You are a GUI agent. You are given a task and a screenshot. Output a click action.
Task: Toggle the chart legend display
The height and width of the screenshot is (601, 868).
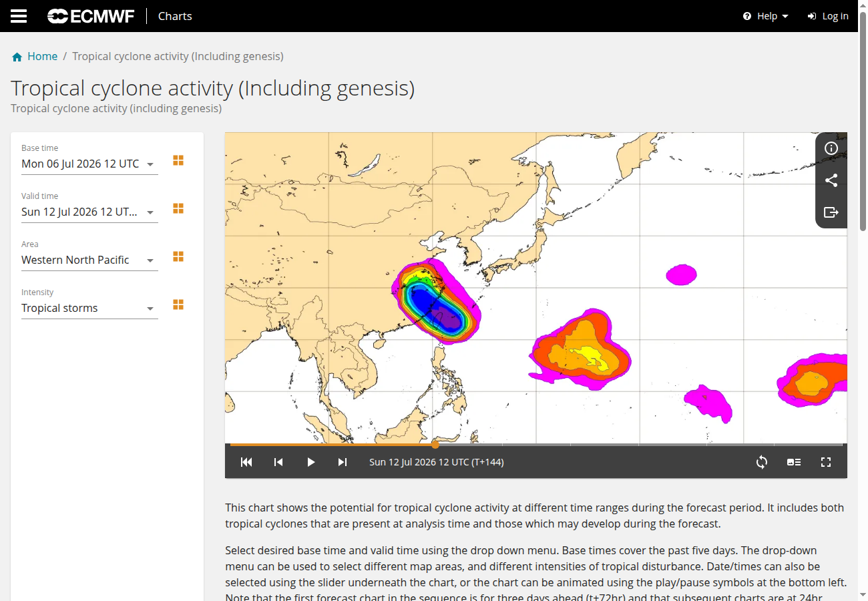pyautogui.click(x=794, y=462)
